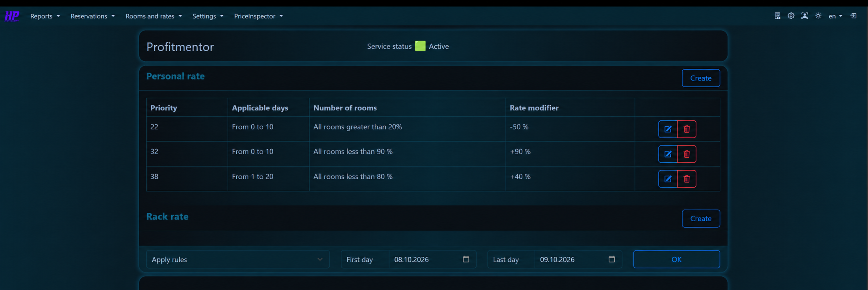Image resolution: width=868 pixels, height=290 pixels.
Task: Open the hotel building icon in the top bar
Action: point(777,16)
